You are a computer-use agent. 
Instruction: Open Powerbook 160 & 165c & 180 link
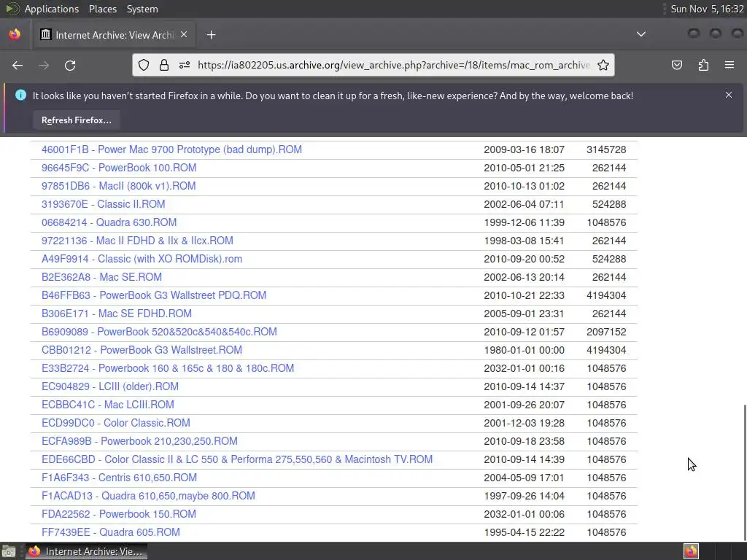(168, 368)
